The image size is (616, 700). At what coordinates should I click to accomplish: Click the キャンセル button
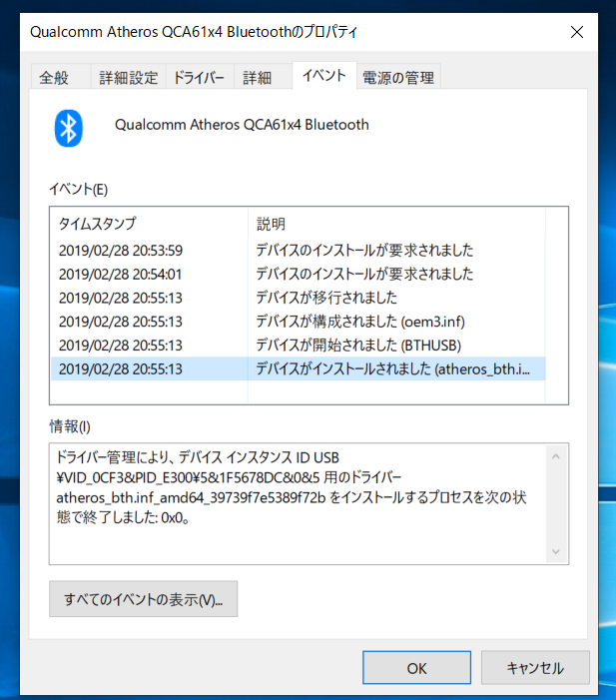coord(535,668)
